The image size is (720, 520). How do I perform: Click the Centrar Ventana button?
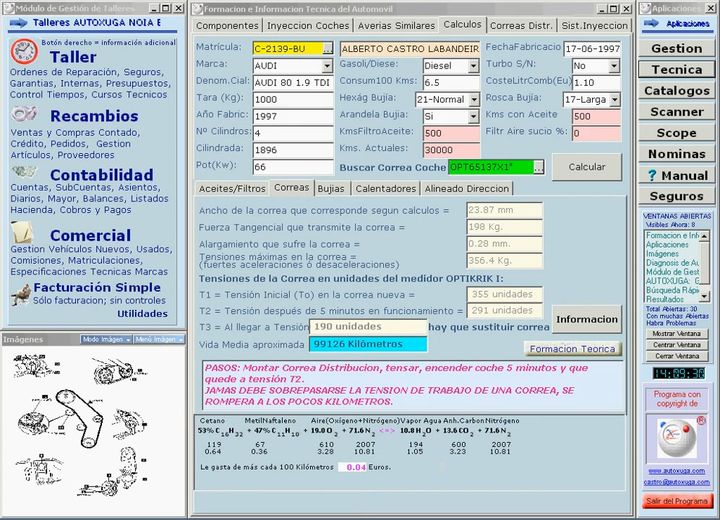tap(676, 345)
